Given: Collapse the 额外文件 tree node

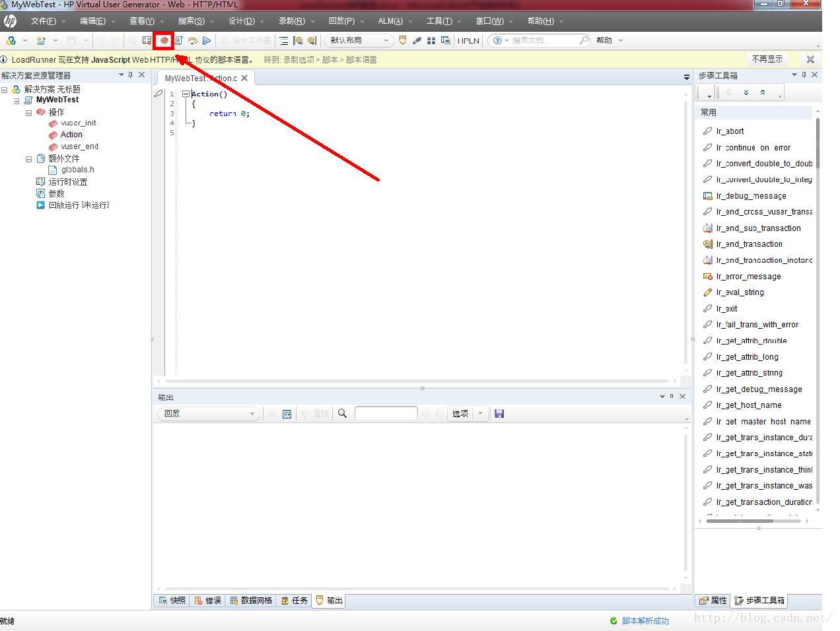Looking at the screenshot, I should point(28,159).
